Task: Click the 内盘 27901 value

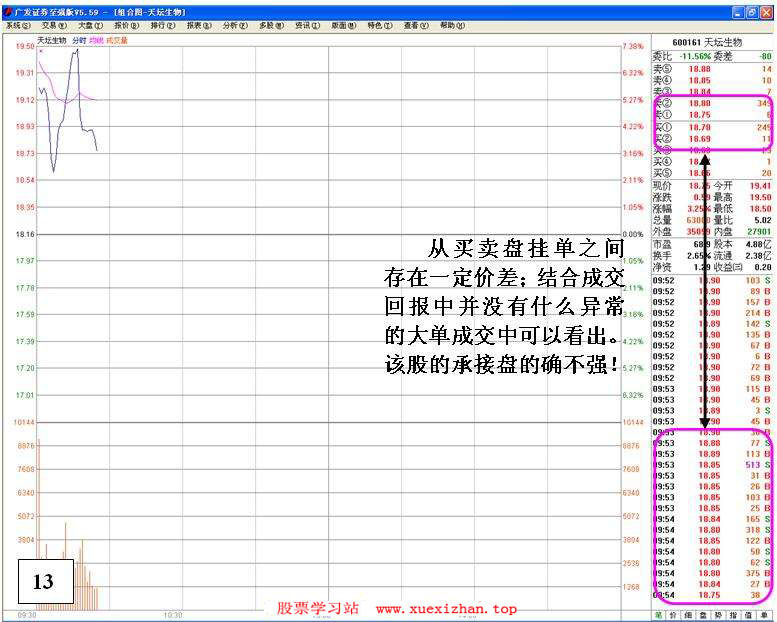Action: pyautogui.click(x=759, y=231)
